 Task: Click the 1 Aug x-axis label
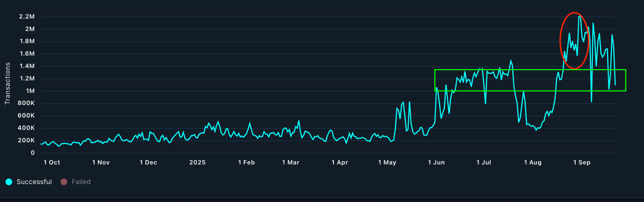(x=533, y=162)
